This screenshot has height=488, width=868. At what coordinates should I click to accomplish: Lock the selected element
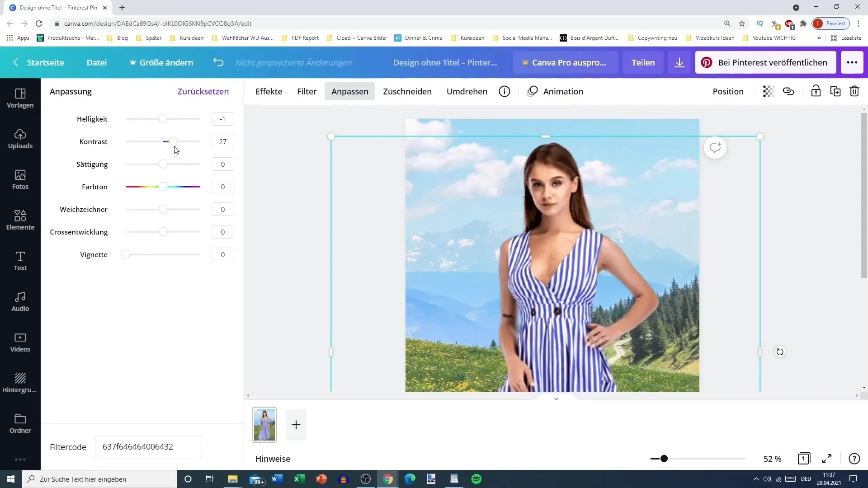[x=816, y=91]
